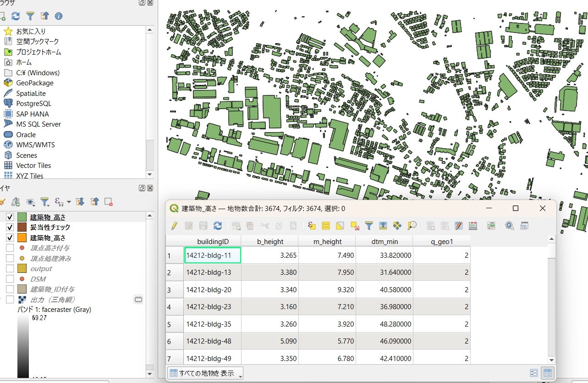Click select features by expression icon
This screenshot has height=383, width=588.
click(x=312, y=226)
